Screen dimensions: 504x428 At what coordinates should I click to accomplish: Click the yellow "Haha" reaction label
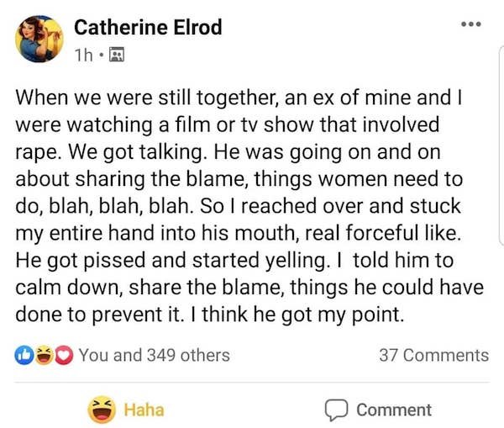pos(144,410)
